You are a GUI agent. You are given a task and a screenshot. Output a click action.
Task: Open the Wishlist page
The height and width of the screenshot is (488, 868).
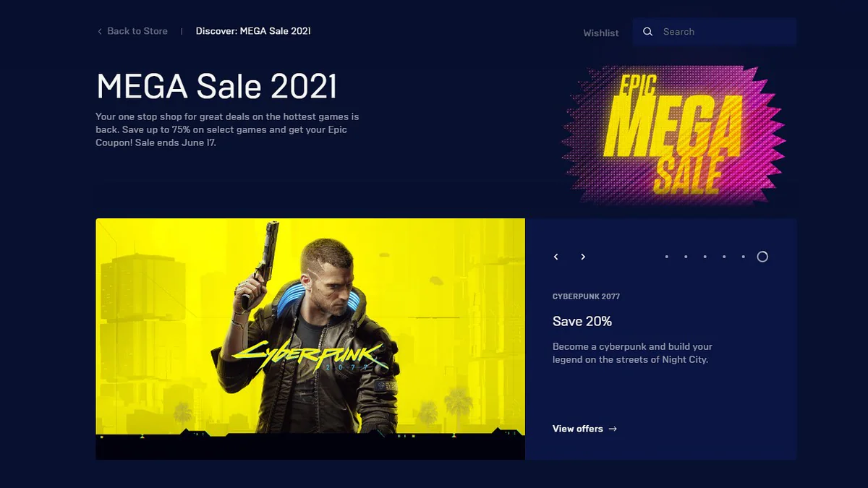pos(601,33)
